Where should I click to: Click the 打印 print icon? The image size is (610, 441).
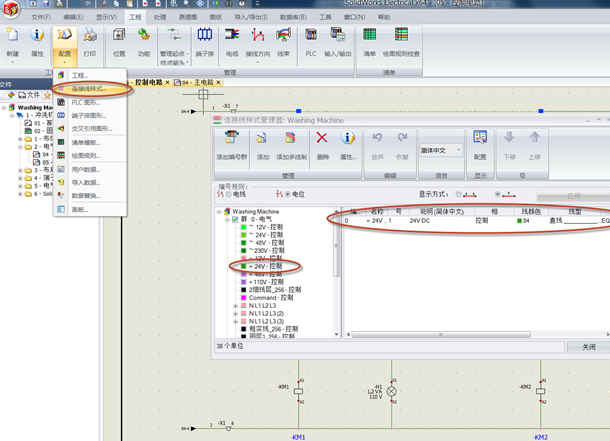pos(90,35)
